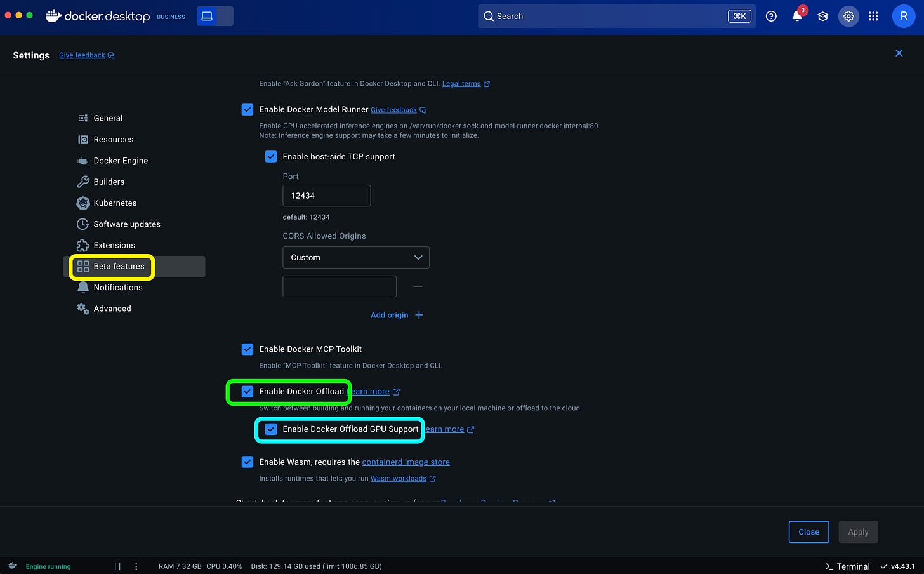Disable Enable host-side TCP support

pyautogui.click(x=271, y=156)
